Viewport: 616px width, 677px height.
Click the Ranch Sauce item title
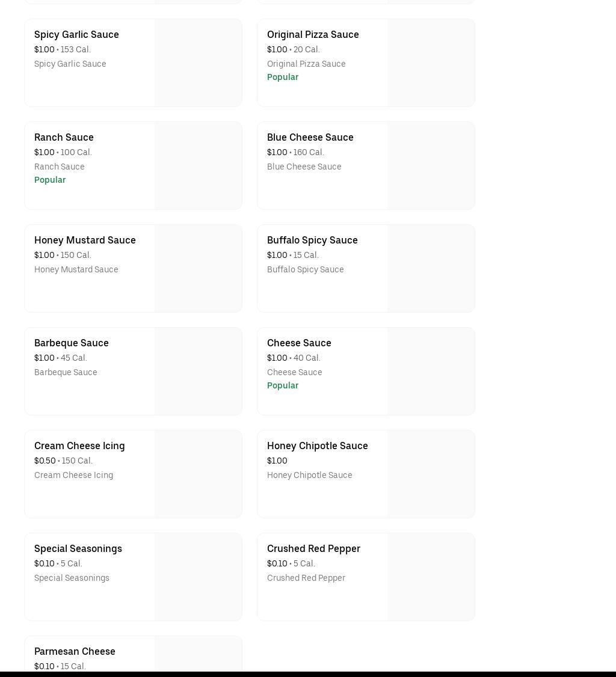(x=64, y=138)
